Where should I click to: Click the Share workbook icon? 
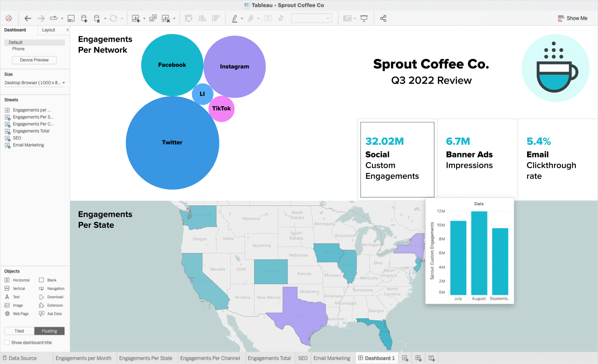(x=383, y=18)
